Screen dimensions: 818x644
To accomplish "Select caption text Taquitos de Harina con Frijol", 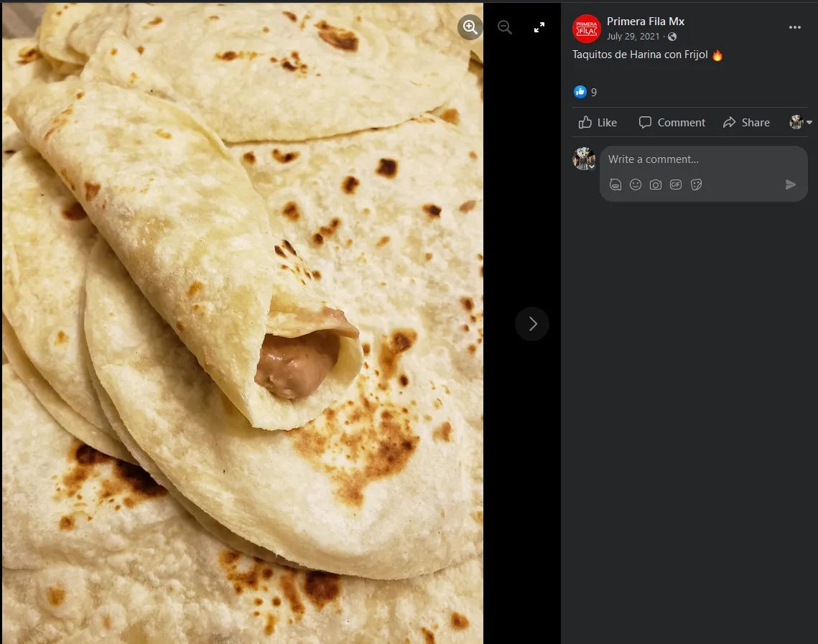I will coord(640,55).
